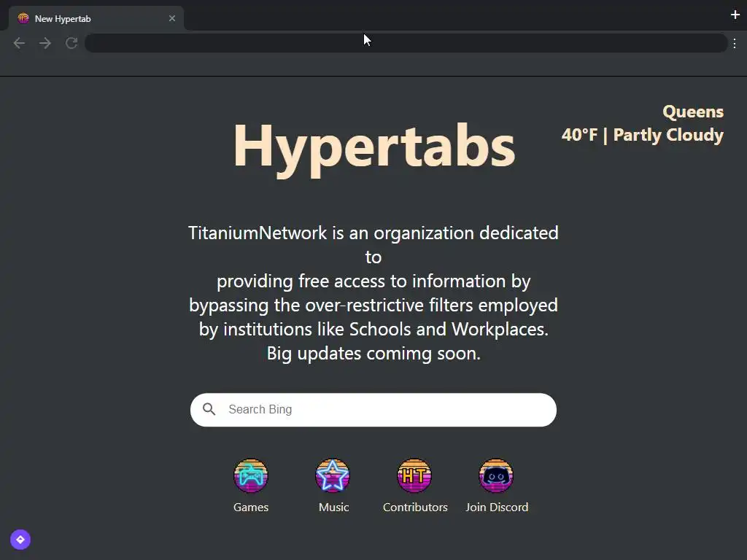Image resolution: width=747 pixels, height=560 pixels.
Task: Click the Hypertab favicon in the tab
Action: [x=23, y=18]
